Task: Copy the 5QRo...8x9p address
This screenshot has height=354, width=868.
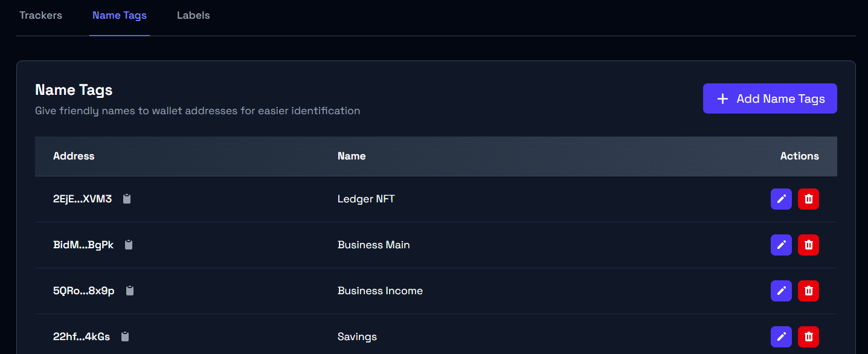Action: (x=130, y=291)
